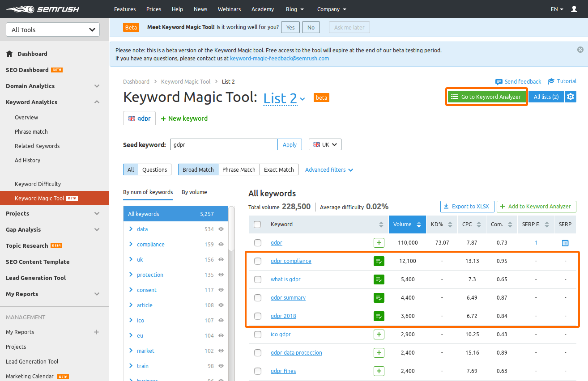Add gdpr keyword with plus icon
The width and height of the screenshot is (588, 381).
379,243
